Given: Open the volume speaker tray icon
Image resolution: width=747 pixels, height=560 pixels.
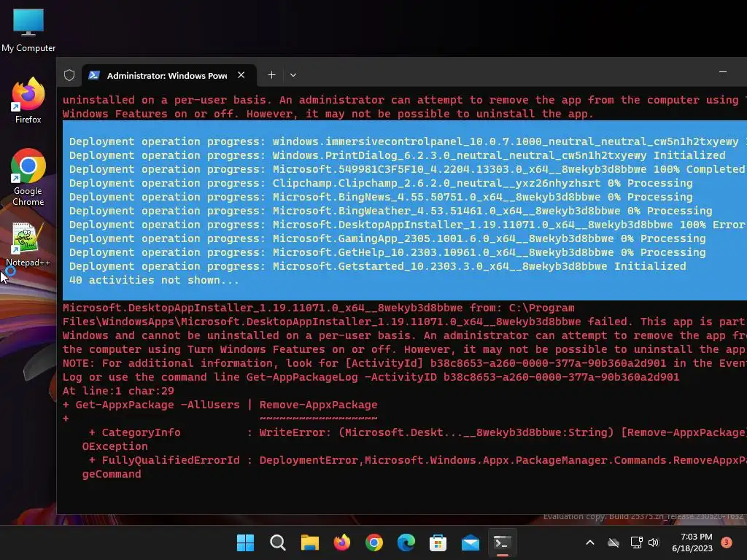Looking at the screenshot, I should coord(654,542).
